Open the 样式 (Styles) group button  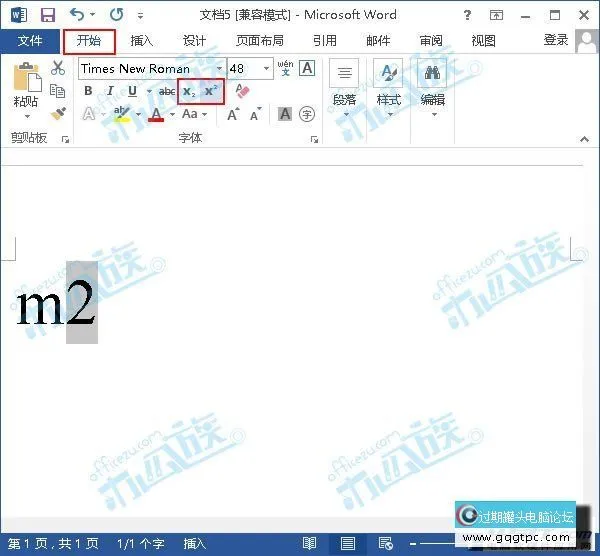[388, 89]
